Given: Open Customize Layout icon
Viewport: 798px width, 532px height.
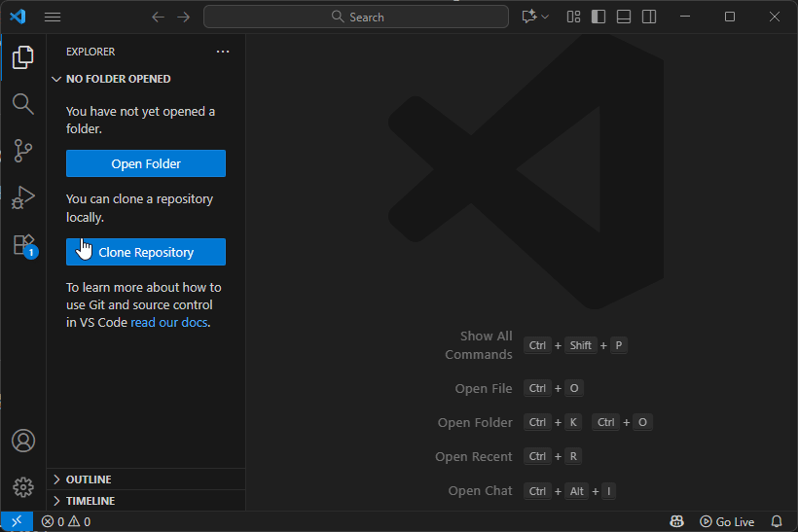Looking at the screenshot, I should (573, 17).
